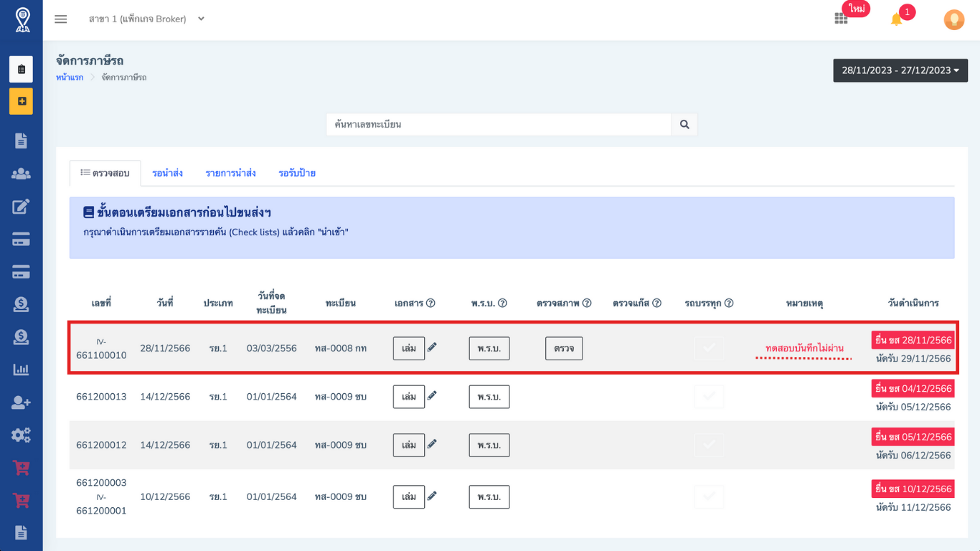Image resolution: width=980 pixels, height=551 pixels.
Task: Open the clipboard list sidebar icon
Action: [x=22, y=70]
